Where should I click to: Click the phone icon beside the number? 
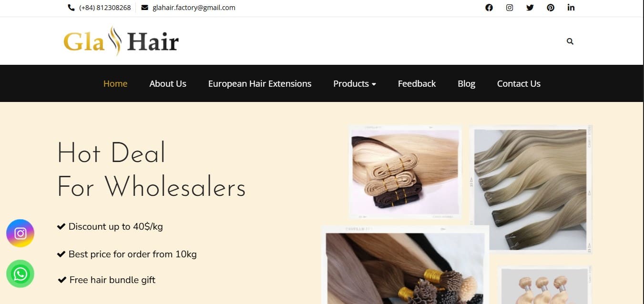[72, 8]
